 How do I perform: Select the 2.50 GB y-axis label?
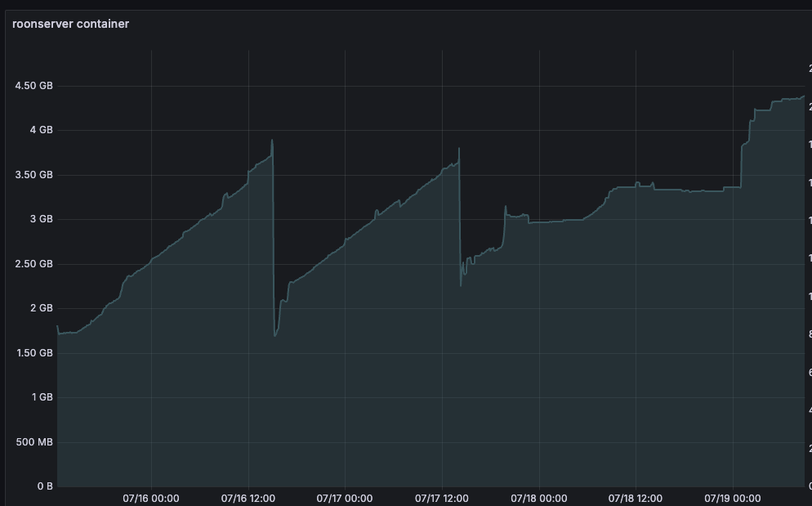coord(33,264)
